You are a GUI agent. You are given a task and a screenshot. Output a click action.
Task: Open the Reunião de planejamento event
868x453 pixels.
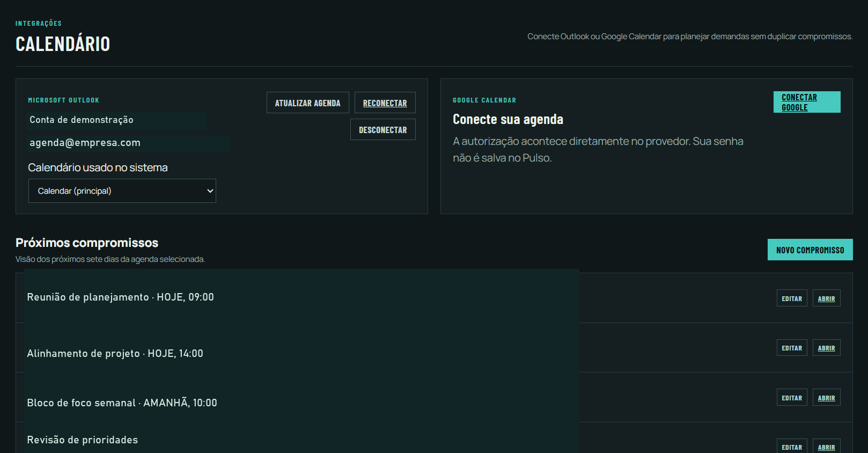pos(826,298)
